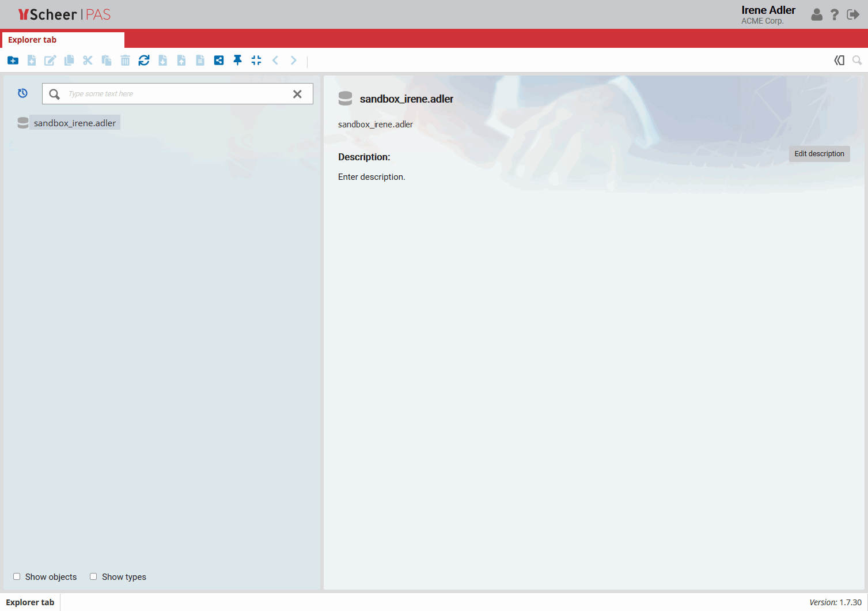Click the database icon beside tree item

[23, 123]
